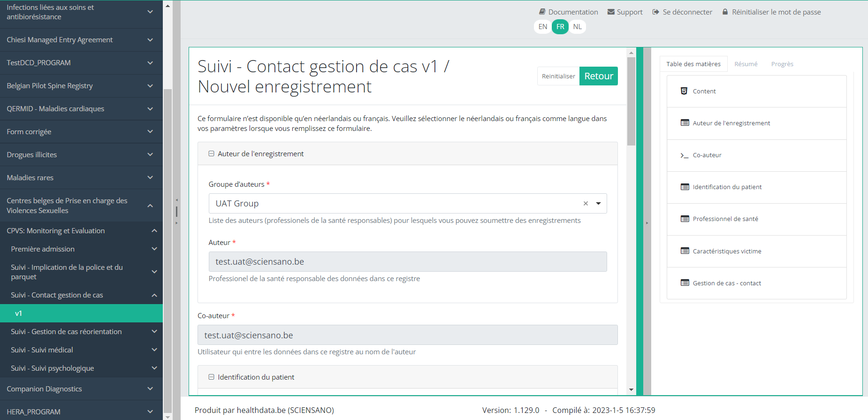Collapse the Auteur de l'enregistrement section

tap(211, 154)
